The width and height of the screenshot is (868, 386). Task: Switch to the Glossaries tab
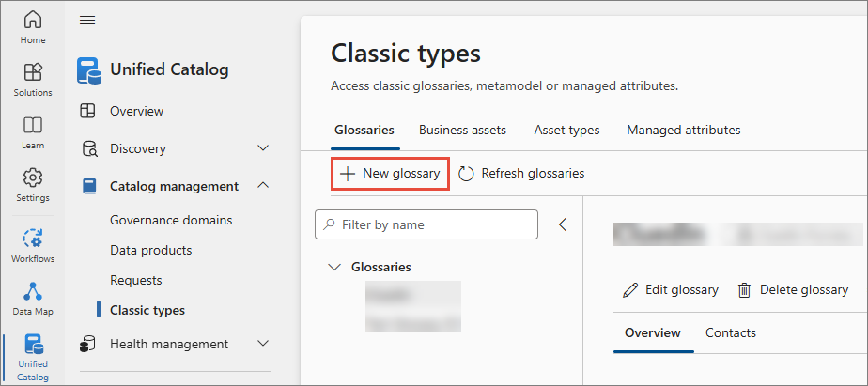pos(364,131)
